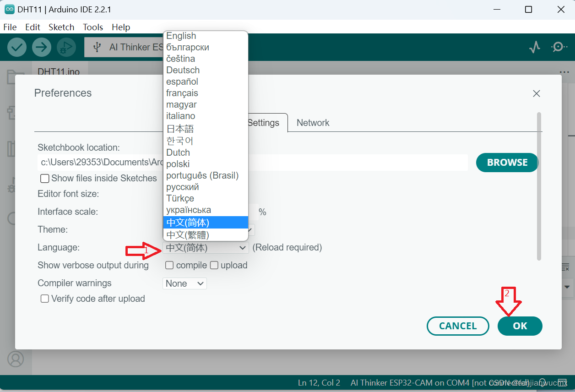
Task: Enable verbose output during compile checkbox
Action: 169,265
